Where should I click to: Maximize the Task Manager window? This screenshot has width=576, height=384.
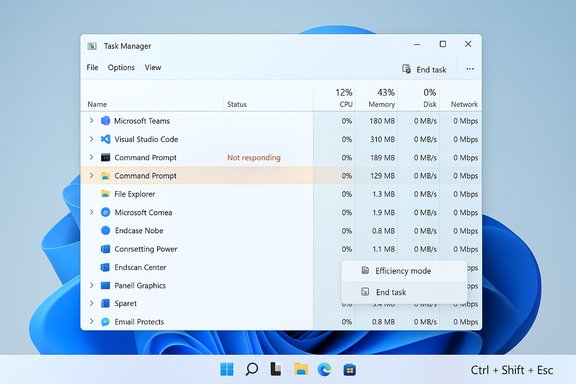(443, 44)
